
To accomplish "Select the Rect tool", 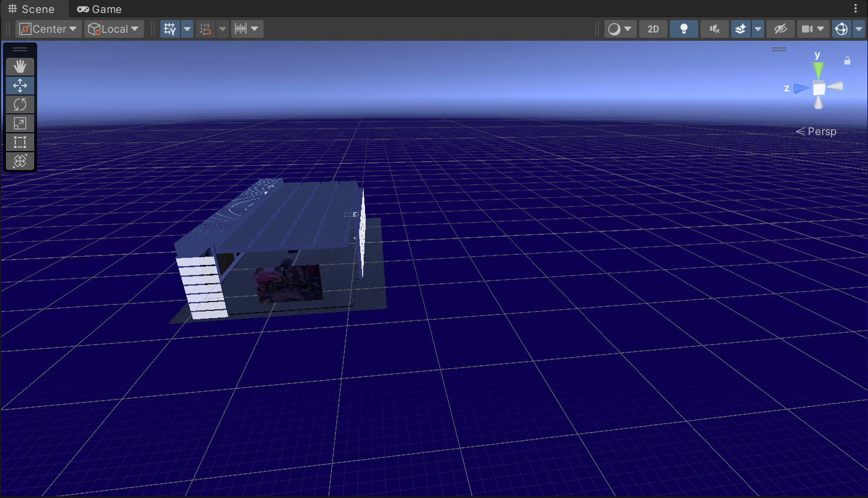I will point(20,142).
